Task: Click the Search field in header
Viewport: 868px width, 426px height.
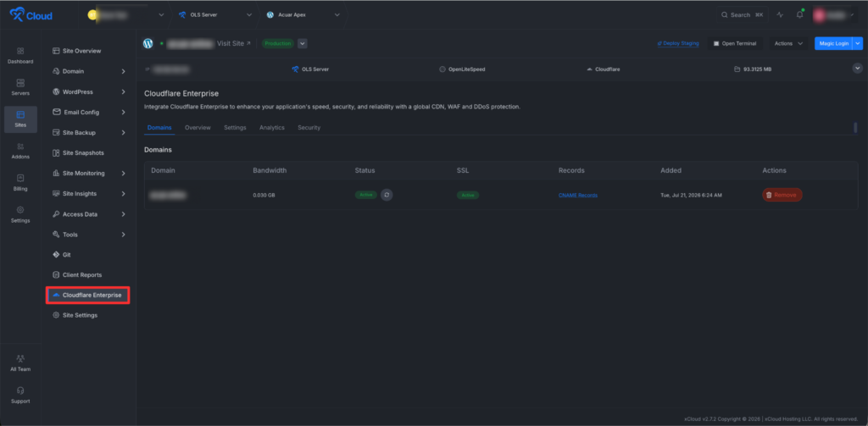Action: 743,15
